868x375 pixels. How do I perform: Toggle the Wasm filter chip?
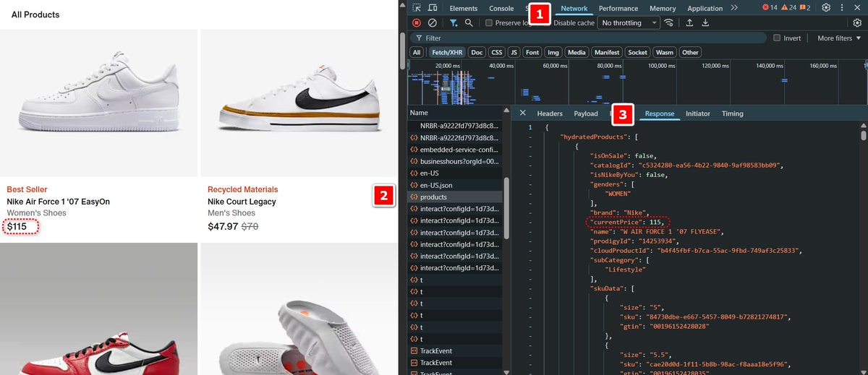coord(665,52)
